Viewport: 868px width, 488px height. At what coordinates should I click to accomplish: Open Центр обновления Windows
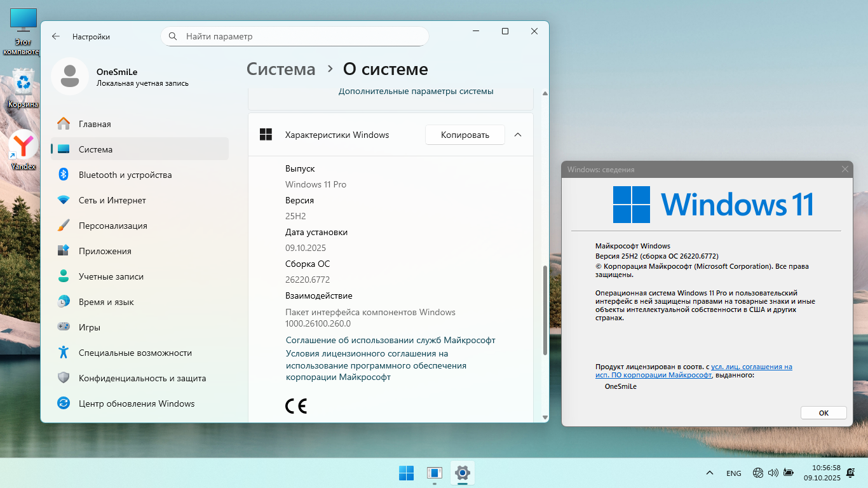point(136,403)
